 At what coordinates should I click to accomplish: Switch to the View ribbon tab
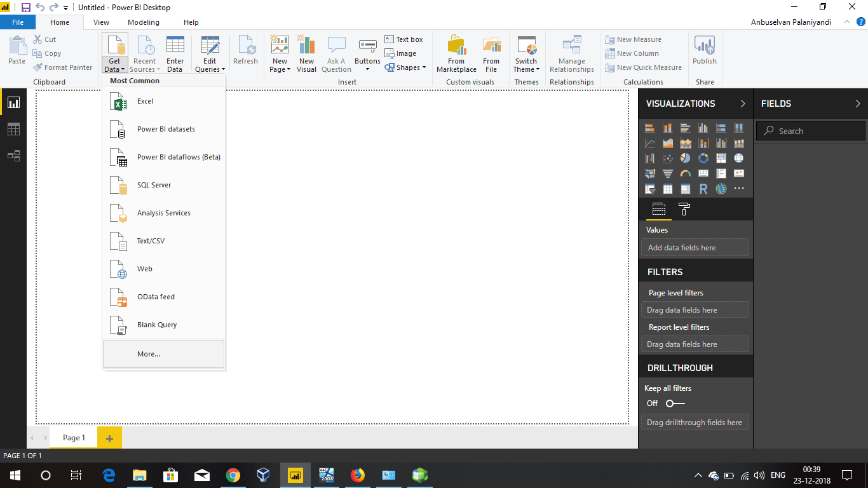[x=101, y=22]
